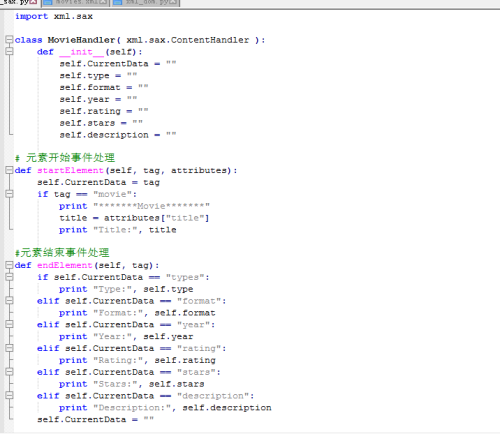Screen dimensions: 500x434
Task: Click 'xml.sax.ContentHandler' in the class line
Action: (188, 40)
